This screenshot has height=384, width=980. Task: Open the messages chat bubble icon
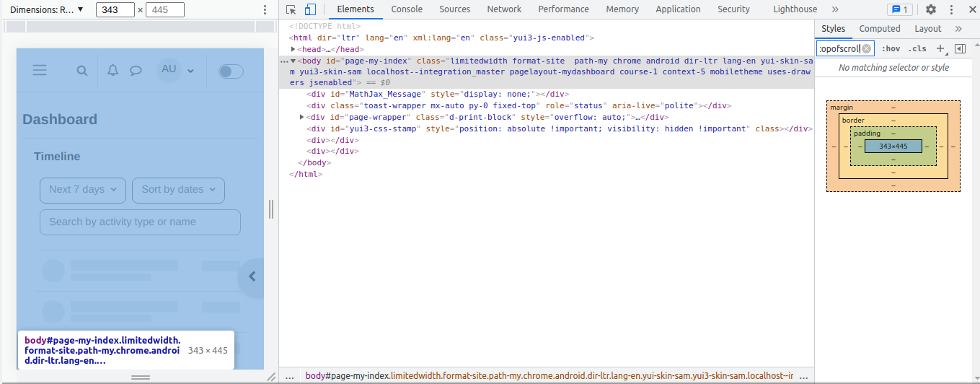[136, 71]
